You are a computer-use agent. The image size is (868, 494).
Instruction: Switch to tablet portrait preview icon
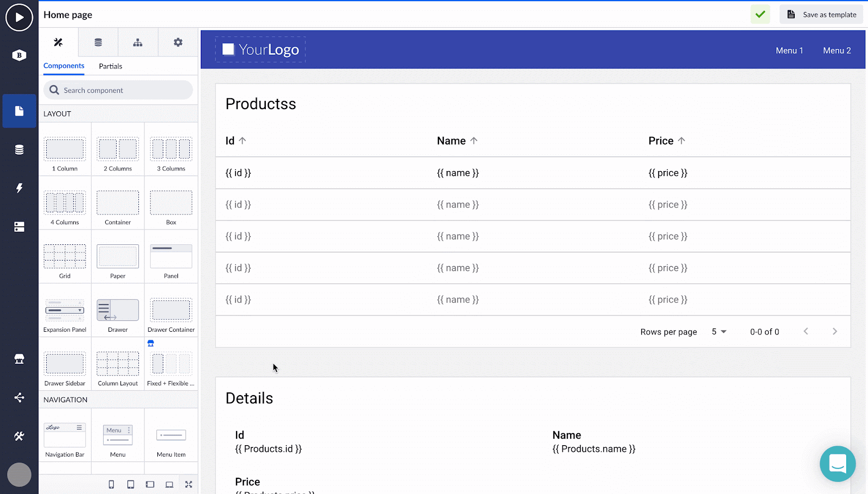131,484
